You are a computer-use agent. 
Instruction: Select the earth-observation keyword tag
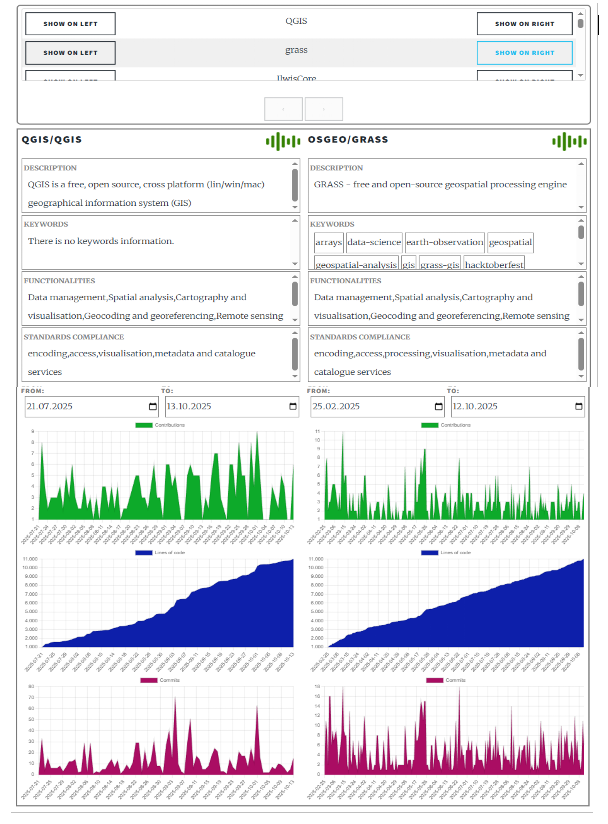(x=445, y=242)
